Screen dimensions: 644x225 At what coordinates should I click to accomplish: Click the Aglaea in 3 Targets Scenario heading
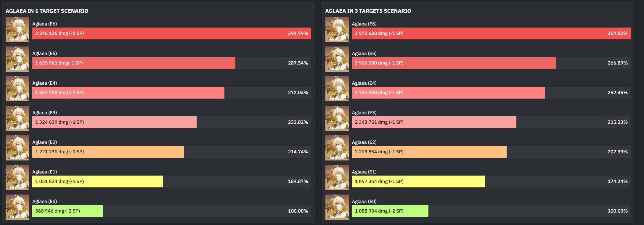point(368,11)
